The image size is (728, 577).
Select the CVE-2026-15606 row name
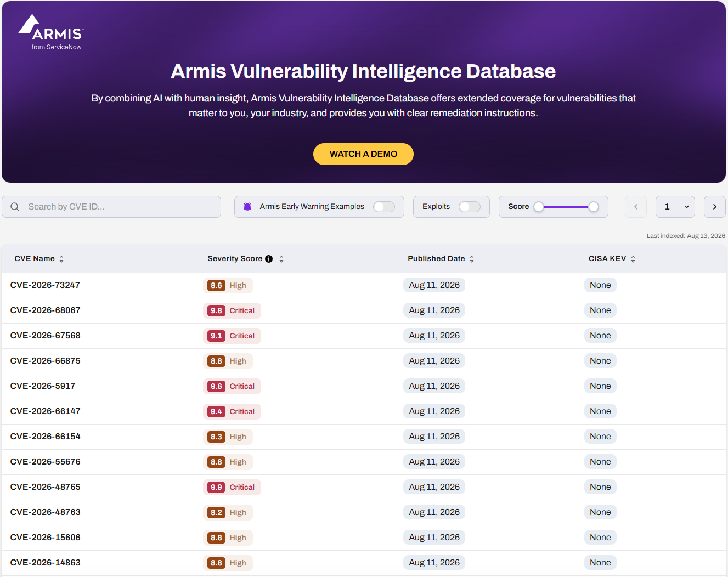click(45, 538)
